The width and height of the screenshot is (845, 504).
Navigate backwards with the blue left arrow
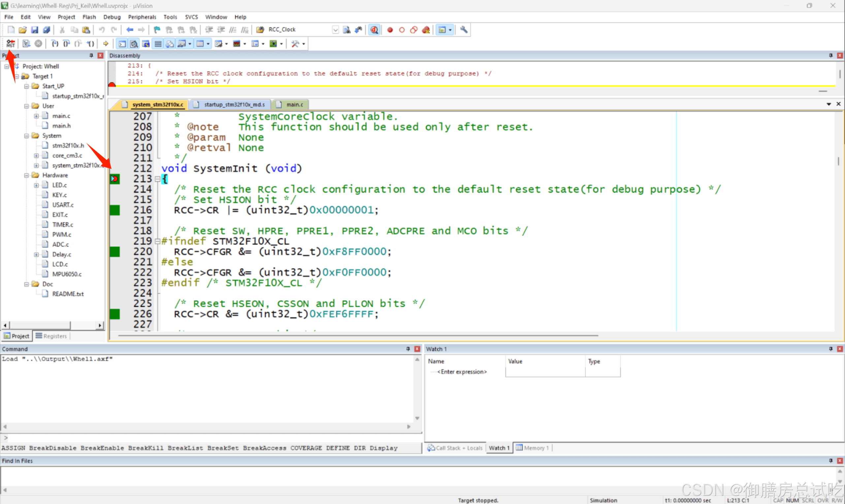coord(130,30)
